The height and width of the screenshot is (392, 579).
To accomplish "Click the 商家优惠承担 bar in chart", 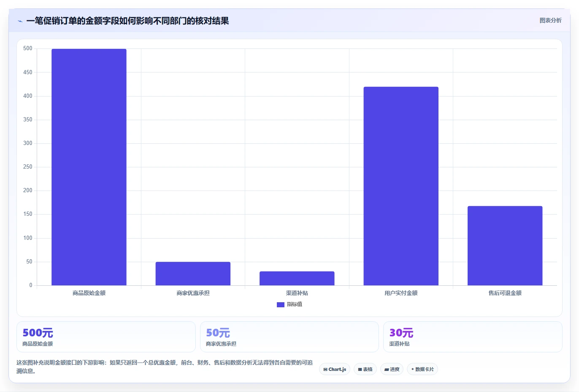I will 193,274.
